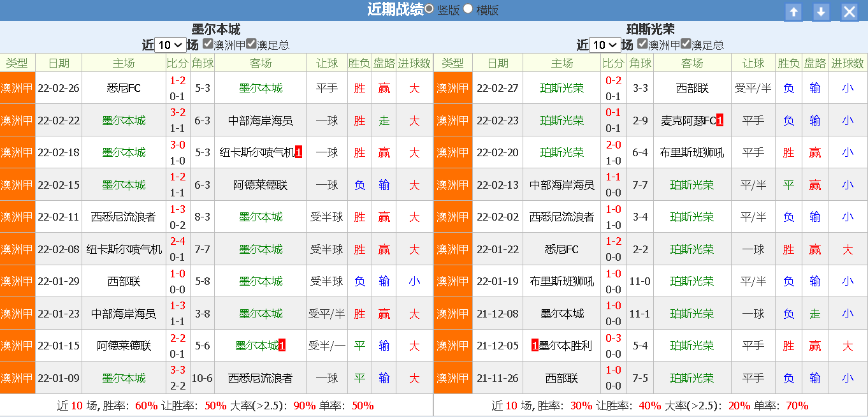Click 平 result on 22-02-13 row
Viewport: 868px width, 417px height.
pos(788,185)
